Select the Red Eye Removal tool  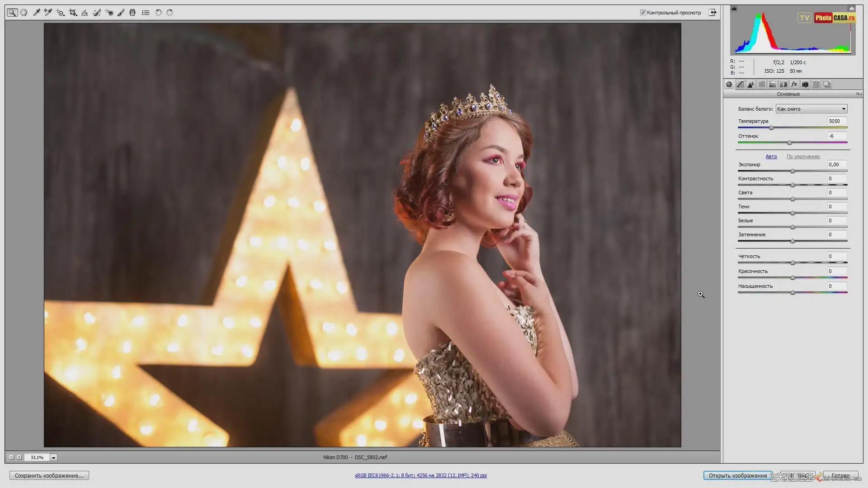click(109, 13)
